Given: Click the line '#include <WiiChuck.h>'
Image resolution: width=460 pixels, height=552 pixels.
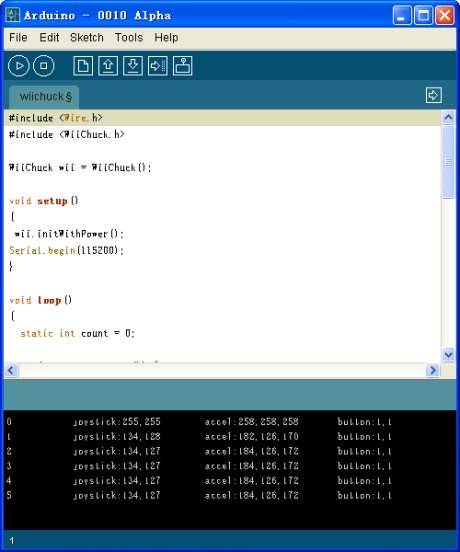Looking at the screenshot, I should click(67, 134).
